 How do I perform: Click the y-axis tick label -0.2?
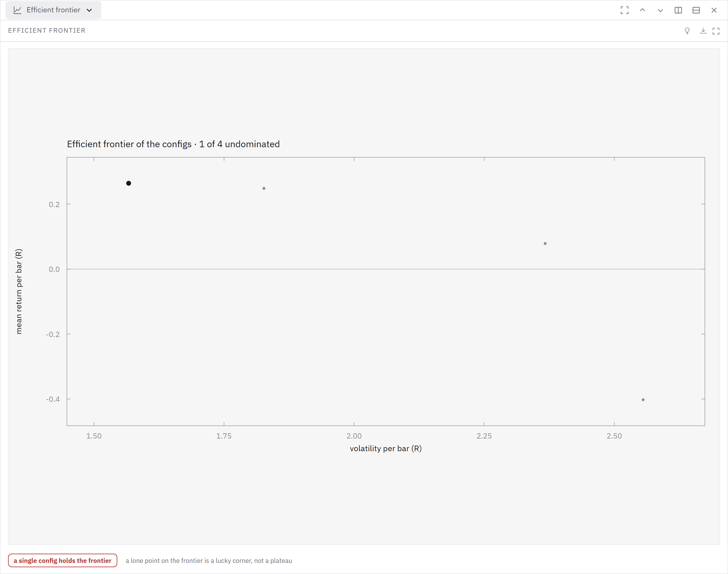[53, 335]
